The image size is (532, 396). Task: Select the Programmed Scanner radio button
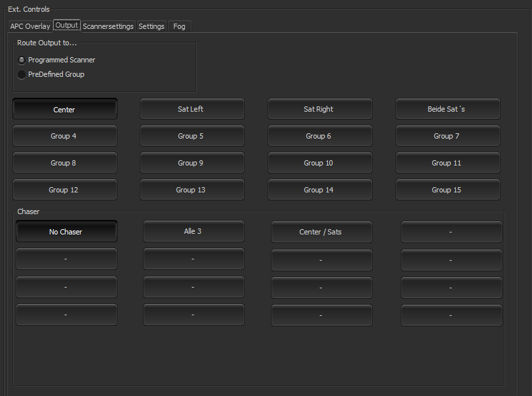(x=22, y=60)
